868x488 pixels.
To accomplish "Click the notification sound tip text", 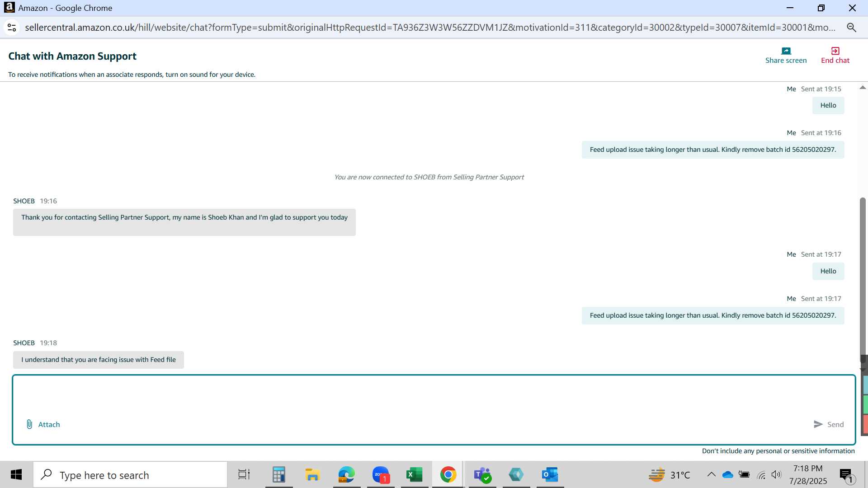I will point(132,75).
